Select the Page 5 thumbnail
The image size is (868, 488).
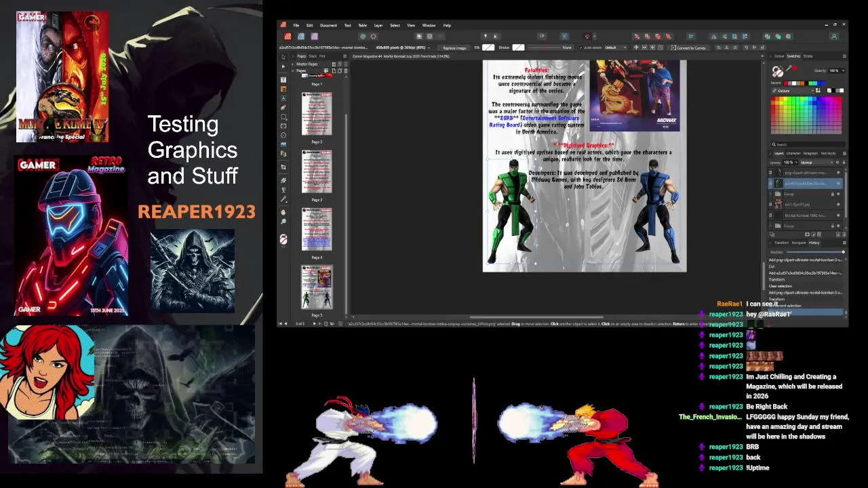tap(317, 287)
